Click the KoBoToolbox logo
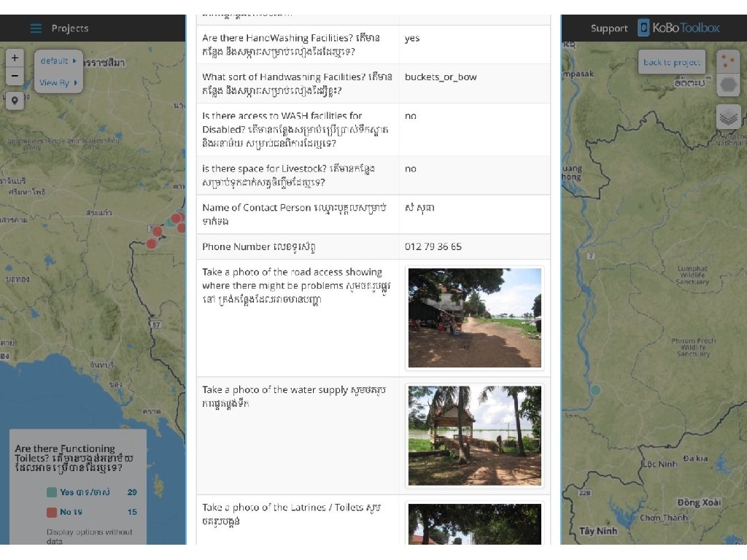This screenshot has height=560, width=747. click(679, 28)
